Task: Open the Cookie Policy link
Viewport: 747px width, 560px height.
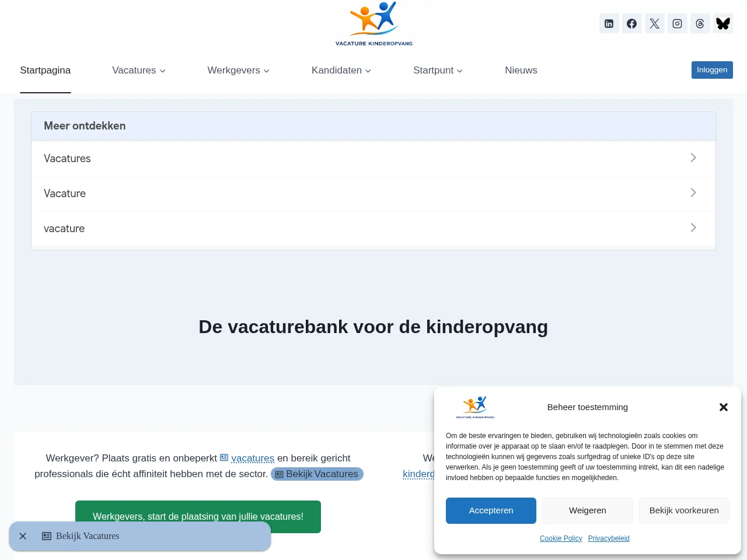Action: [561, 538]
